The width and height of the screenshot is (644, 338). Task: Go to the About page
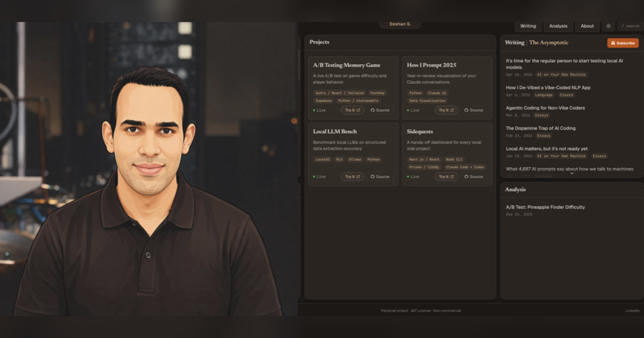point(587,26)
